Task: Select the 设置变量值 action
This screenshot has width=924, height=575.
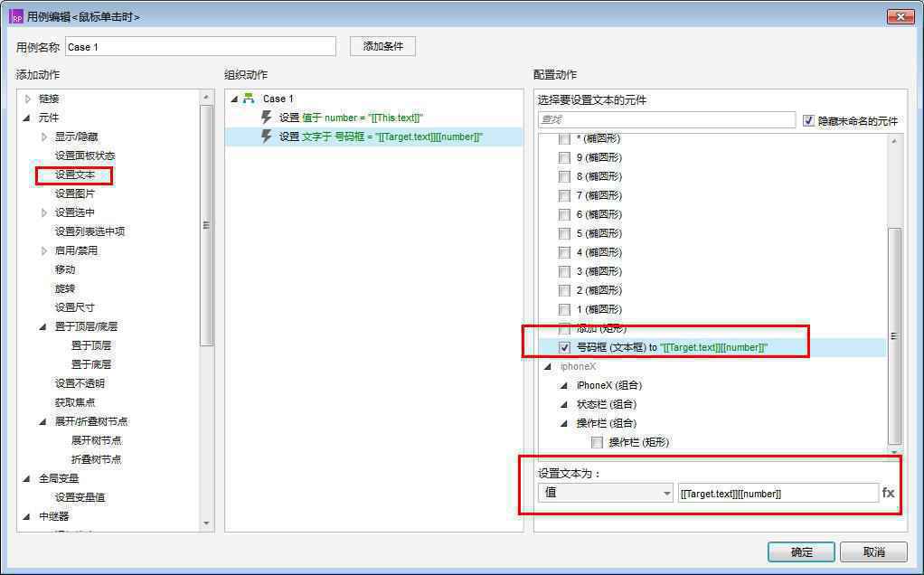Action: tap(80, 497)
